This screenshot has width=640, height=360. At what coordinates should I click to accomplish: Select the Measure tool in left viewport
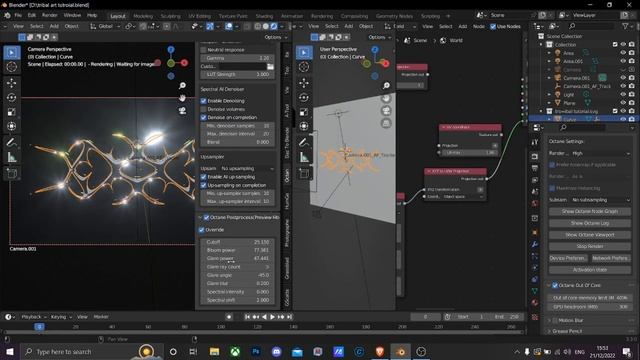[x=11, y=157]
